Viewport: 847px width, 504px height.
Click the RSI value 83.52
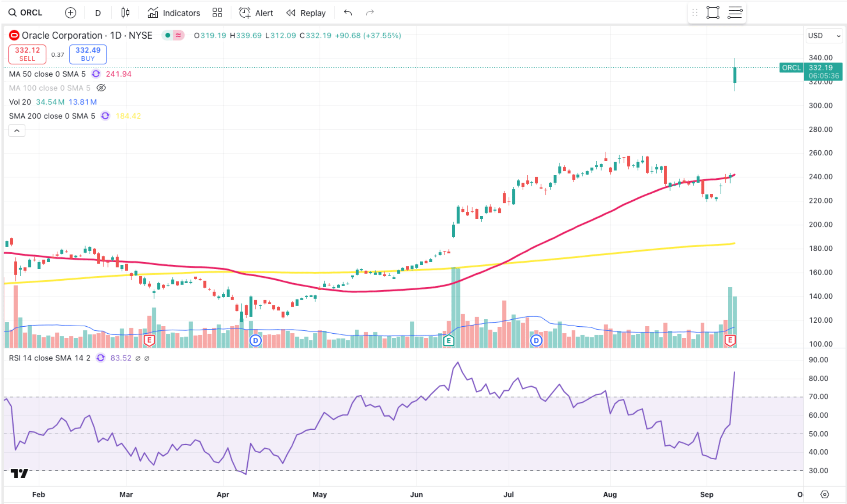[x=121, y=358]
